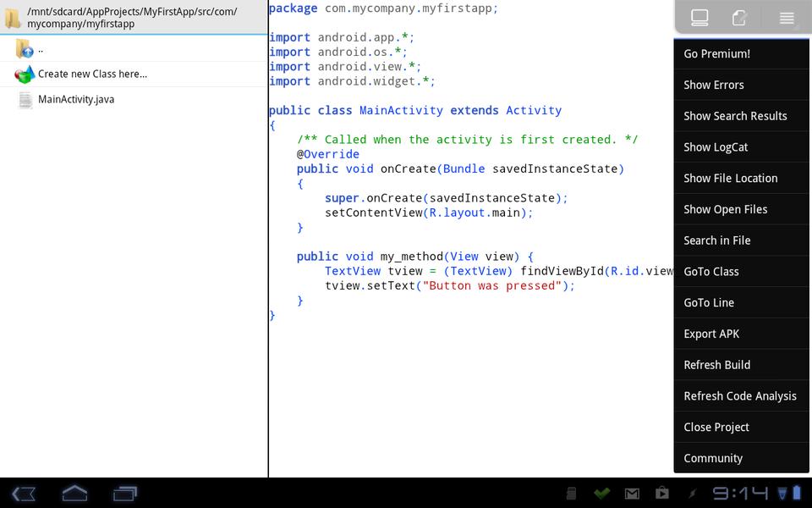Open the overflow menu hamburger icon
The width and height of the screenshot is (812, 508).
(787, 18)
